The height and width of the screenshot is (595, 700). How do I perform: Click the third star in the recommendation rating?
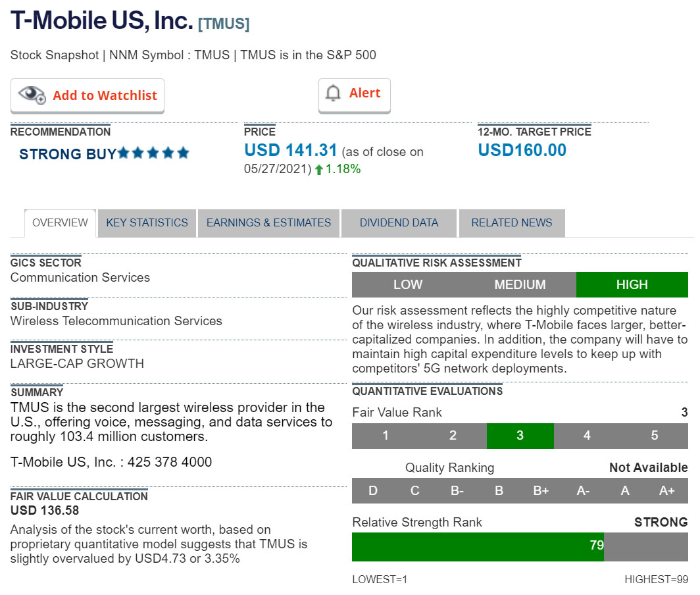153,153
